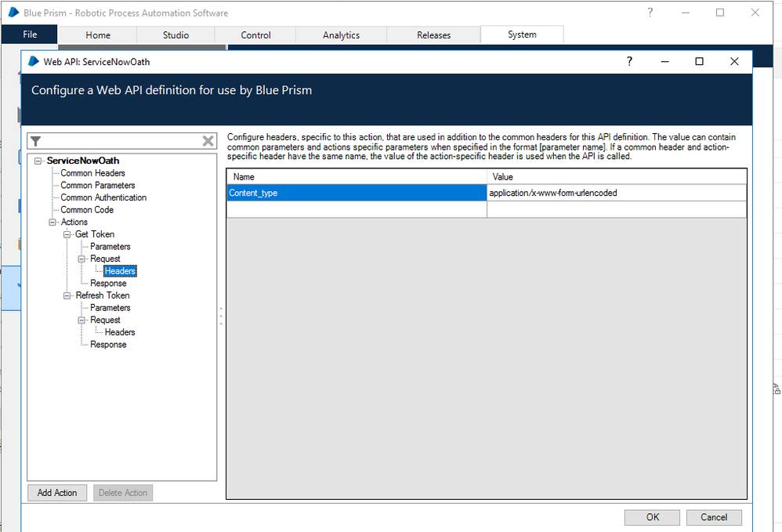
Task: Clear the filter with the X icon
Action: coord(208,141)
